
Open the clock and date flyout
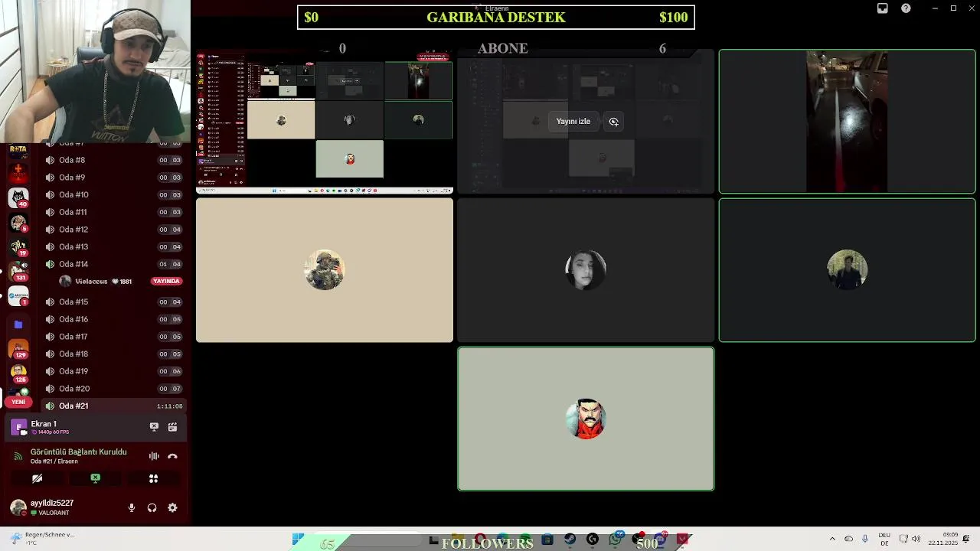pyautogui.click(x=942, y=540)
